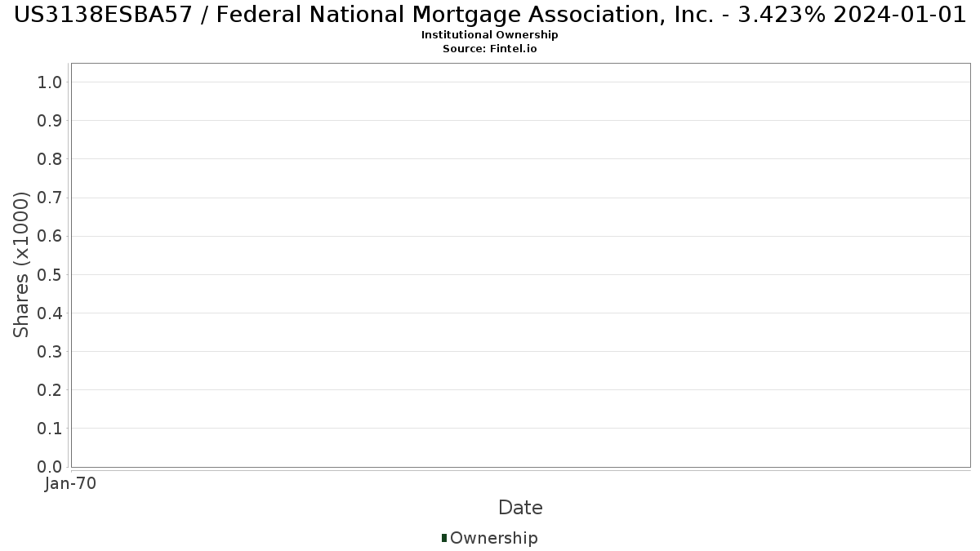Click the center of the empty plot area
Screen dimensions: 980x551
coord(520,265)
